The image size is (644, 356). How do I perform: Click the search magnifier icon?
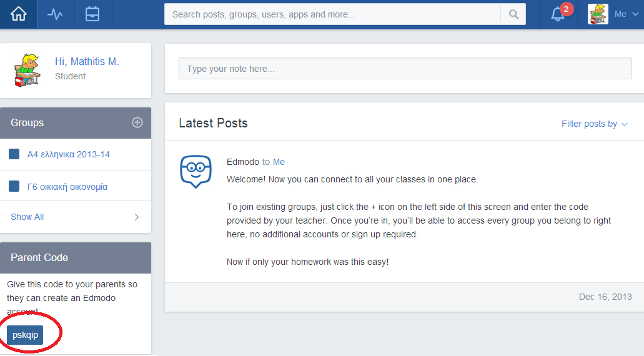click(x=513, y=14)
